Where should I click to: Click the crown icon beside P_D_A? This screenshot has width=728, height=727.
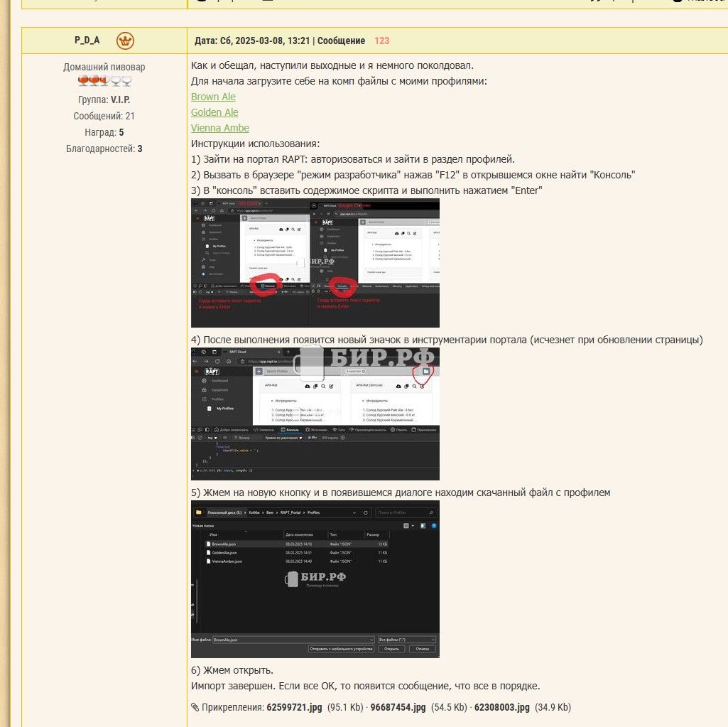coord(125,41)
